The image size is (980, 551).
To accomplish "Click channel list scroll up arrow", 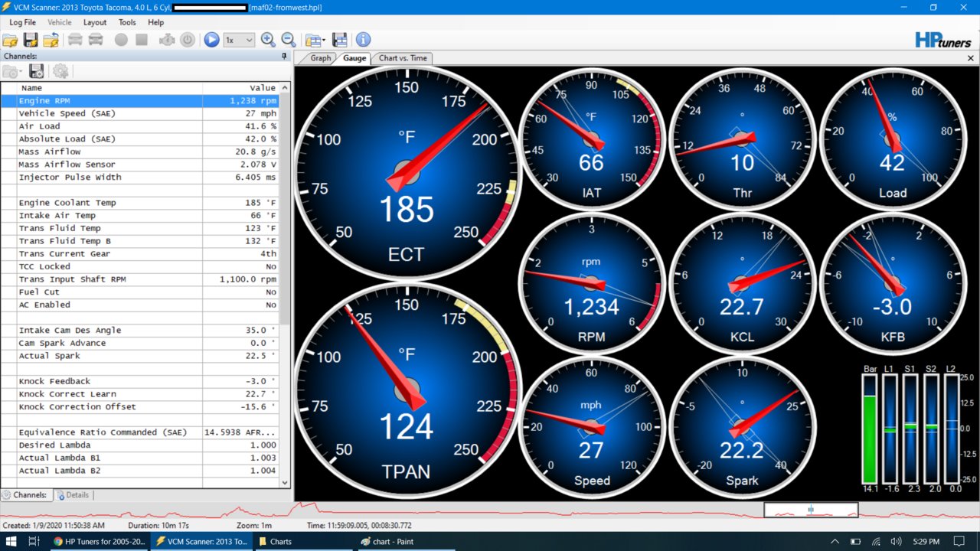I will 285,88.
